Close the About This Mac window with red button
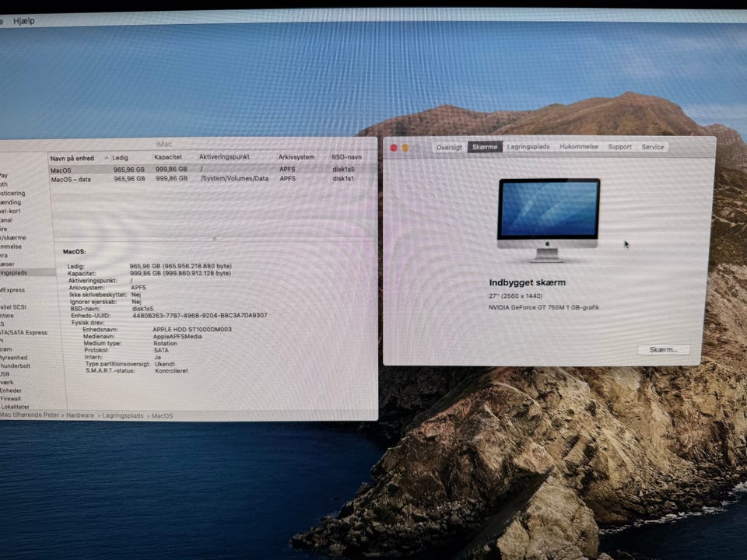Screen dimensions: 747x560 [x=394, y=148]
